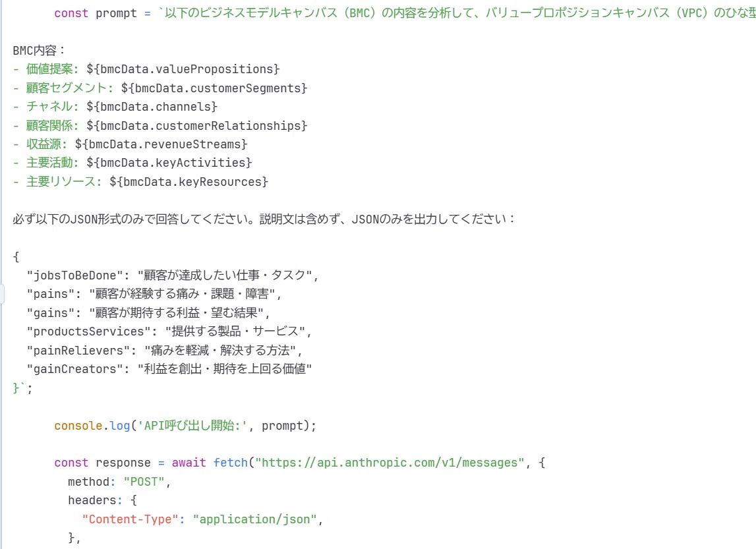Click the bmcData.customerRelationships placeholder
This screenshot has width=756, height=549.
click(x=196, y=126)
